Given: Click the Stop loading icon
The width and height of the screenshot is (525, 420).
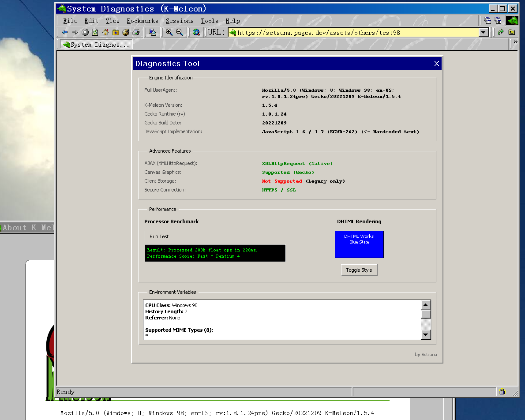Looking at the screenshot, I should (85, 32).
